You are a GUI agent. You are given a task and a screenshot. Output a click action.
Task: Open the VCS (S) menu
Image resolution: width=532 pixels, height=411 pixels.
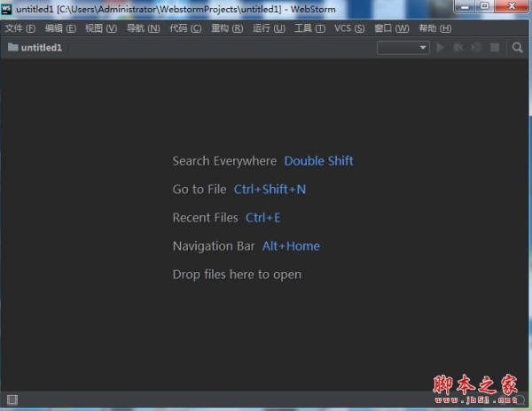pos(349,28)
